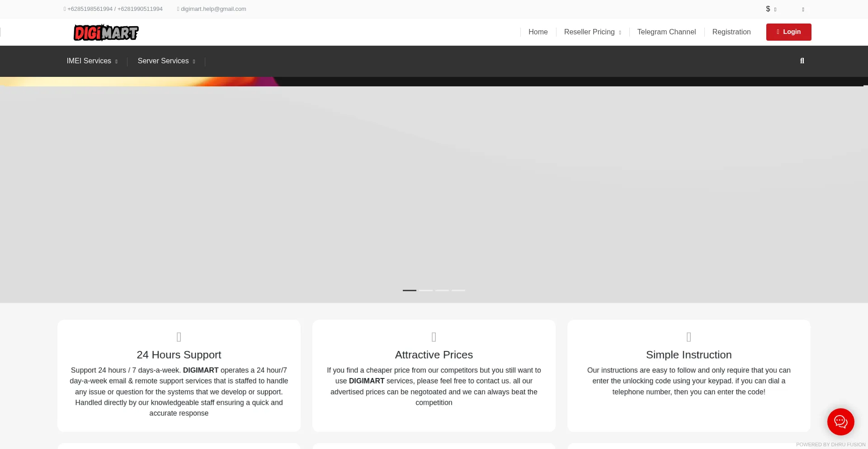Screen dimensions: 868x449
Task: Click the DigiMart logo
Action: pyautogui.click(x=106, y=32)
